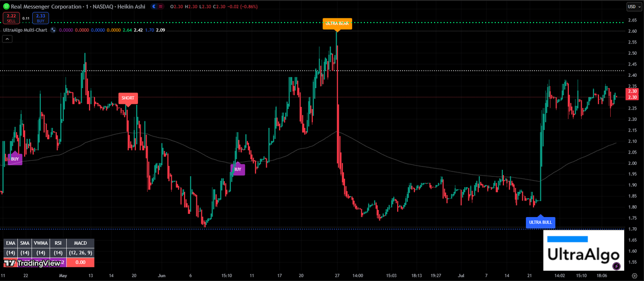Click the purple BUY label near June 15:10
Viewport: 644px width, 281px height.
click(x=237, y=169)
